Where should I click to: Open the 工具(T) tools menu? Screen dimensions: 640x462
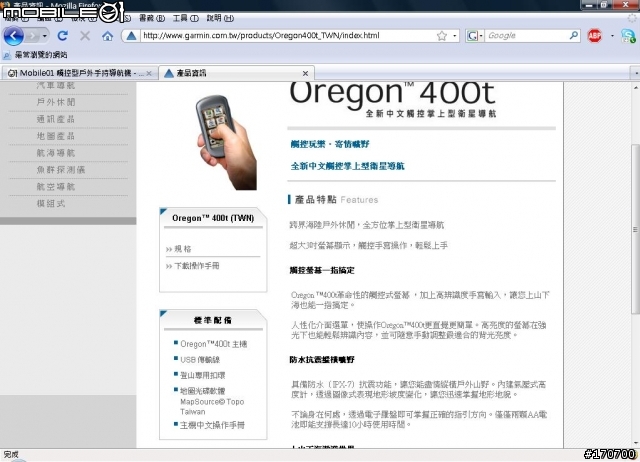(x=185, y=18)
